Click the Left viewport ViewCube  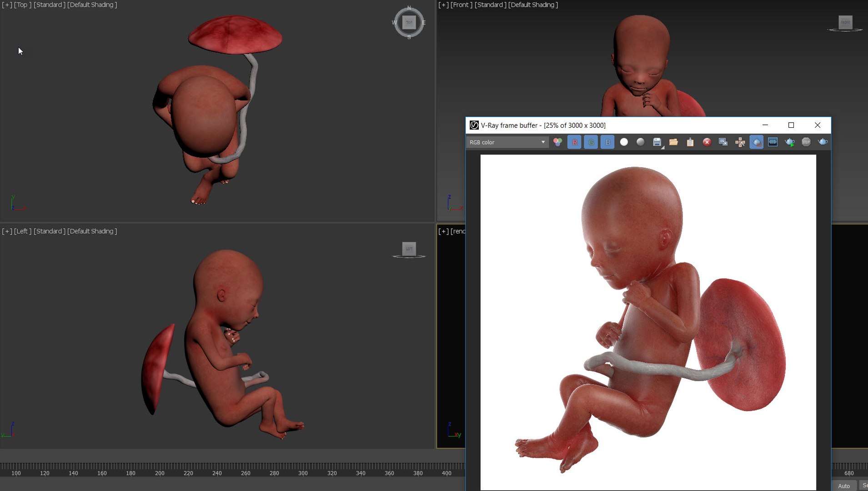[x=409, y=248]
